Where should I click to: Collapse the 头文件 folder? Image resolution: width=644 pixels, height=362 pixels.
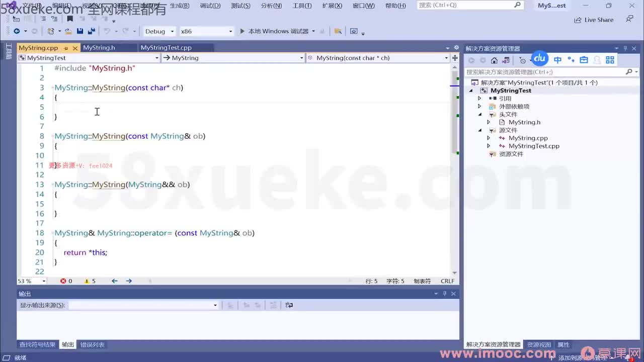[479, 114]
